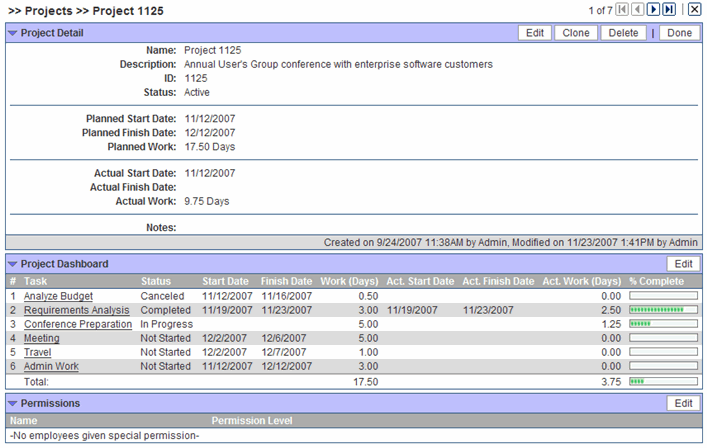Close the project view with X icon
The width and height of the screenshot is (707, 448).
tap(694, 9)
